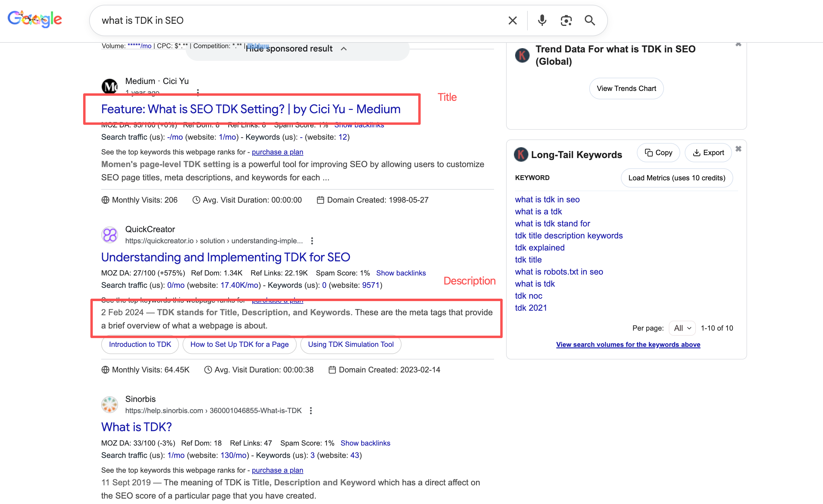Open more options for Sinorbis result
823x504 pixels.
pyautogui.click(x=311, y=411)
